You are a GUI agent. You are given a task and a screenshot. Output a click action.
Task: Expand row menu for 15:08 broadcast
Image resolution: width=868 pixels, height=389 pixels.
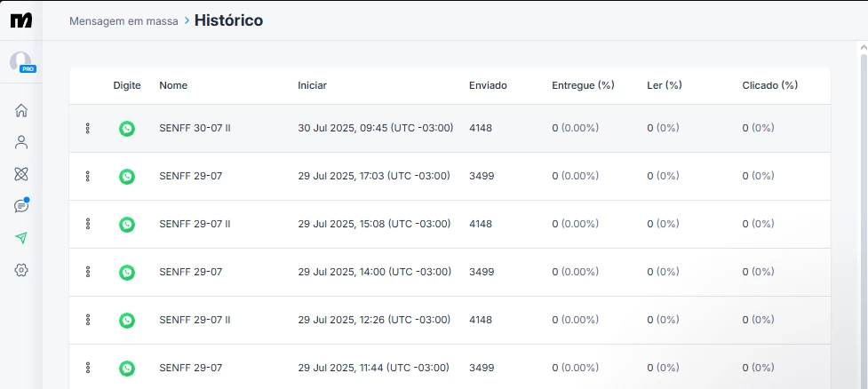click(x=88, y=225)
